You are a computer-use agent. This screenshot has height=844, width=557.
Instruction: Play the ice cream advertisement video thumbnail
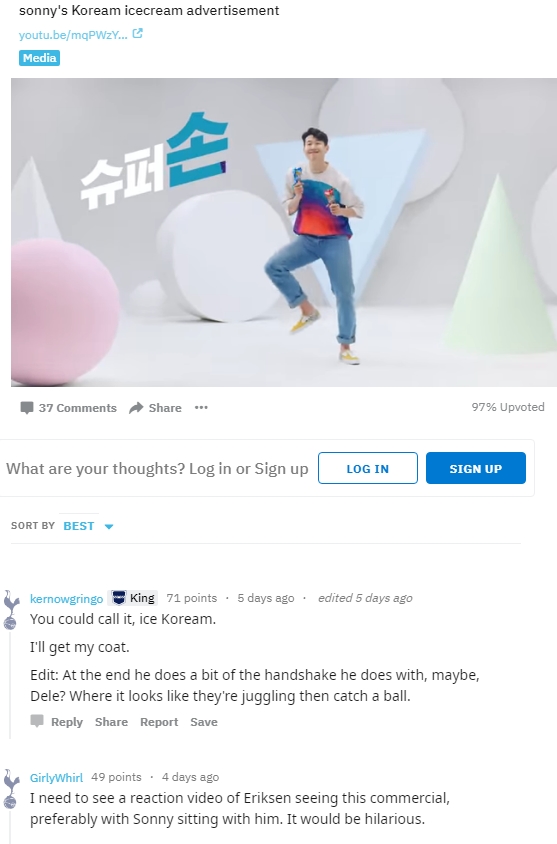pyautogui.click(x=284, y=233)
